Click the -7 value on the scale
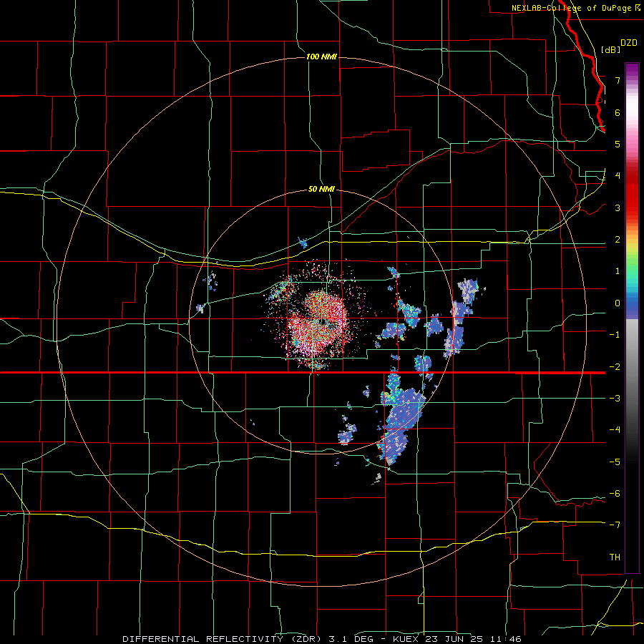Screen dimensions: 644x644 coord(615,525)
